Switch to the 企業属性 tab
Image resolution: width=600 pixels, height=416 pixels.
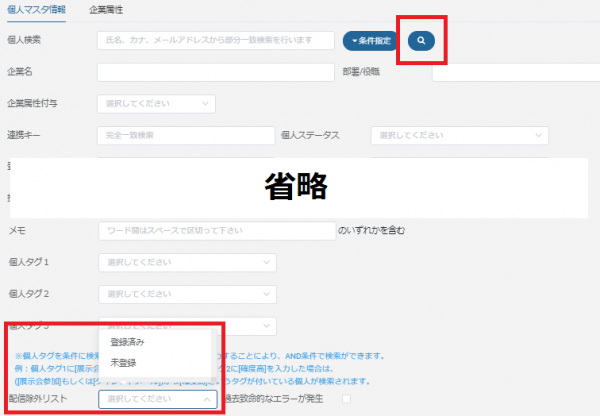coord(106,10)
